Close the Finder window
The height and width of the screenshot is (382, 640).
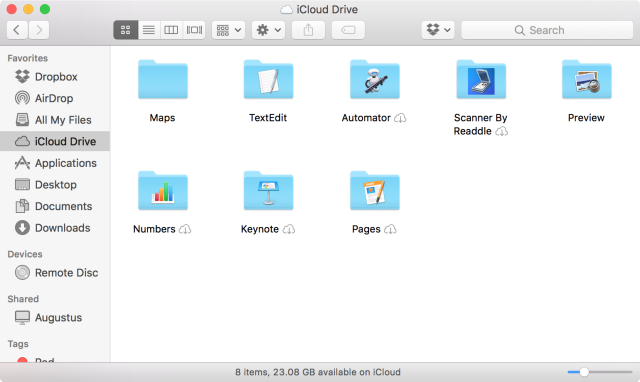coord(11,9)
